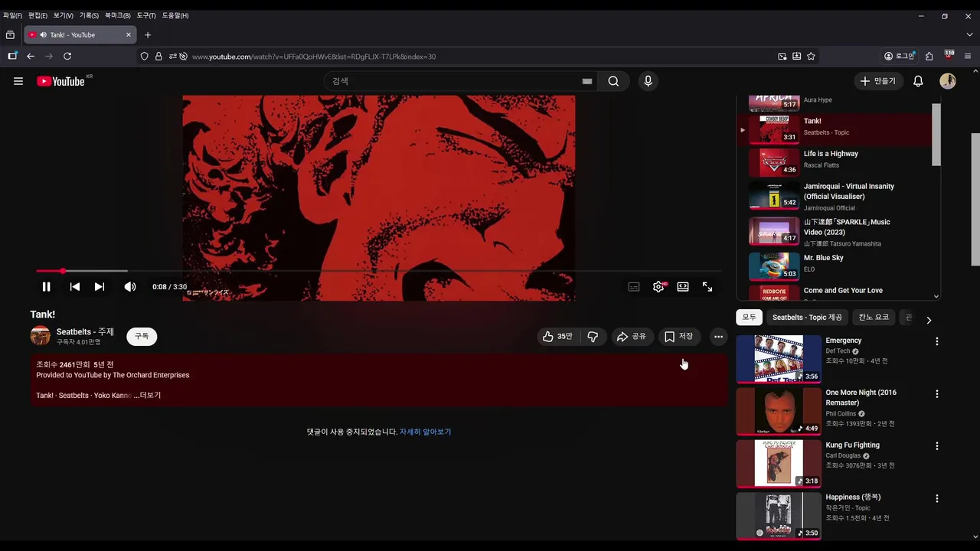Play Jamiroquai Virtual Insanity from playlist
This screenshot has height=551, width=980.
point(835,195)
